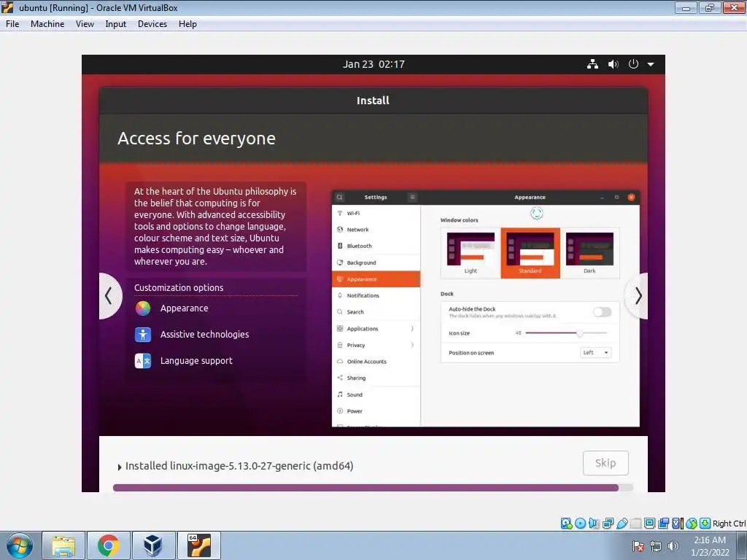Click the keyboard capture green arrow icon

click(705, 524)
